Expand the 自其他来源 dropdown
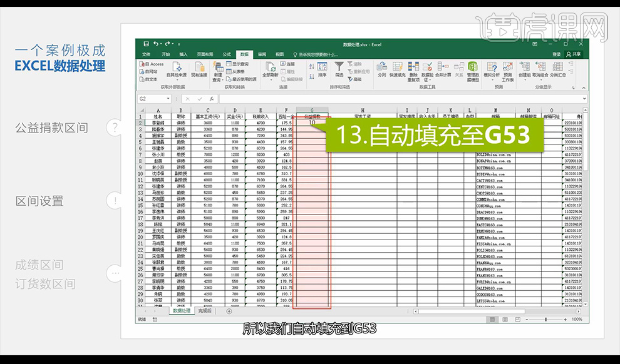This screenshot has height=364, width=620. pos(177,79)
